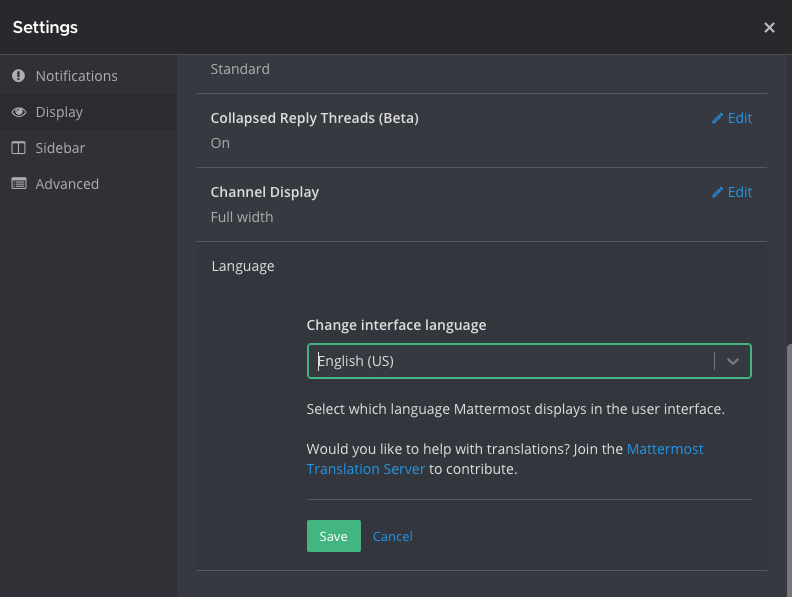
Task: Expand the interface language dropdown arrow
Action: (733, 361)
